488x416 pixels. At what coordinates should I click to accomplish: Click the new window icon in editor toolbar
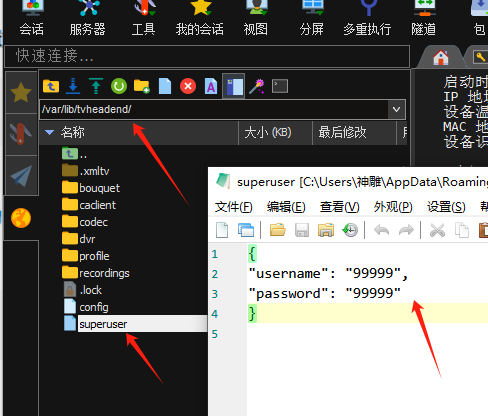tap(246, 230)
